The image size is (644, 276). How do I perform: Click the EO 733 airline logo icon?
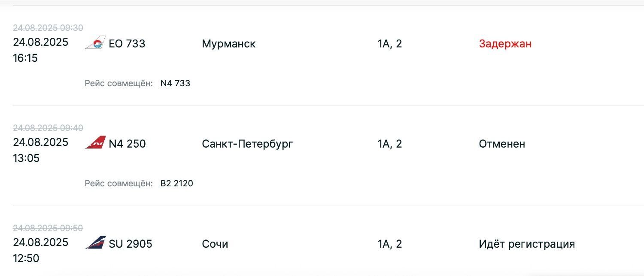coord(95,42)
